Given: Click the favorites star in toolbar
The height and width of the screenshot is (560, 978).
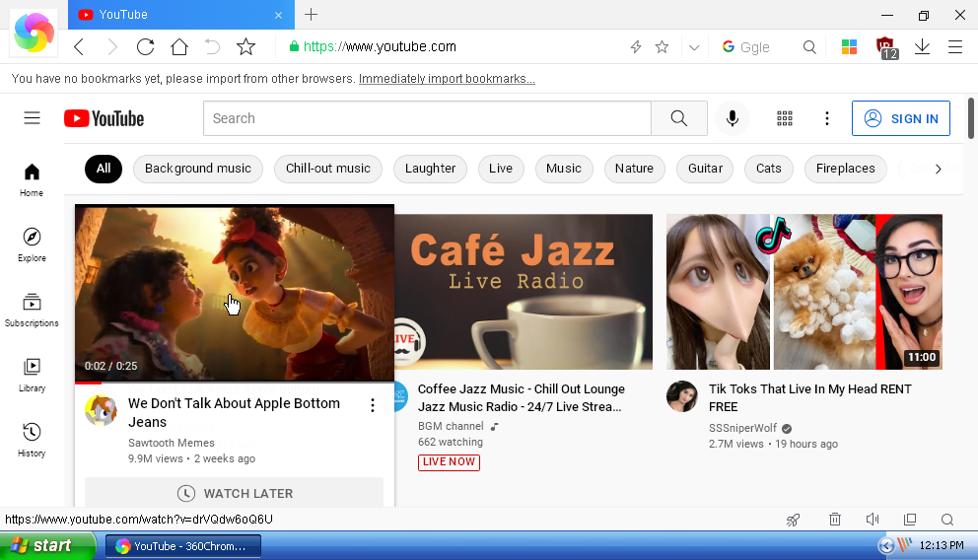Looking at the screenshot, I should (245, 46).
